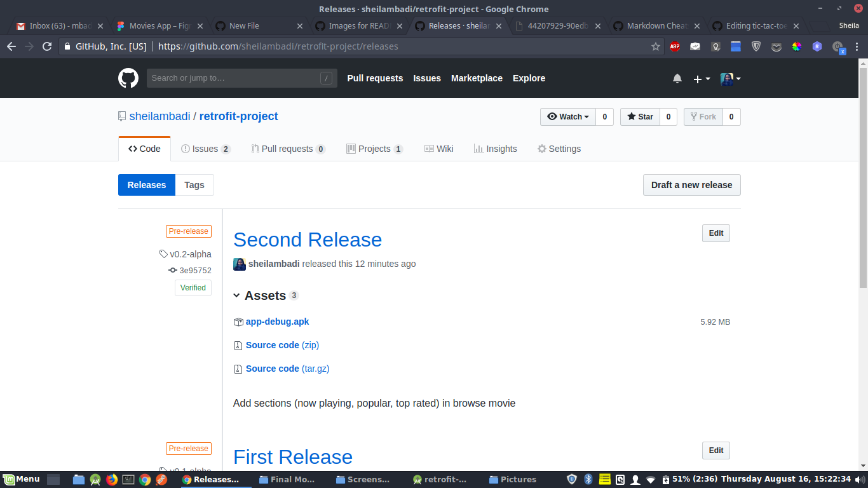Viewport: 868px width, 488px height.
Task: Click the GitHub octocat home icon
Action: 128,78
